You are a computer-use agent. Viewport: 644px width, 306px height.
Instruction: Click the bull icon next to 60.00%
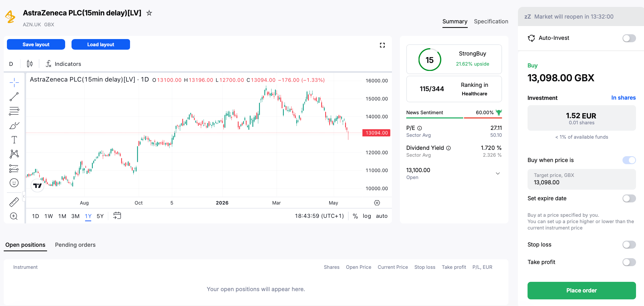(x=499, y=113)
